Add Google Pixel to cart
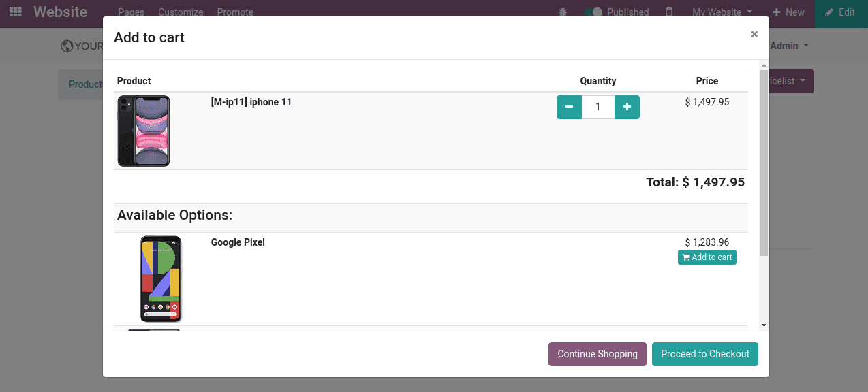This screenshot has width=868, height=392. [x=707, y=257]
